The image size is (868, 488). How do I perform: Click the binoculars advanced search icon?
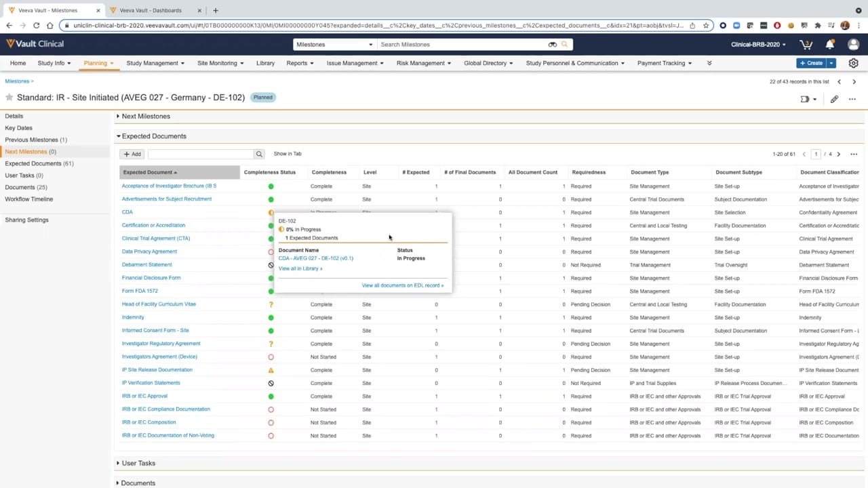[x=553, y=45]
